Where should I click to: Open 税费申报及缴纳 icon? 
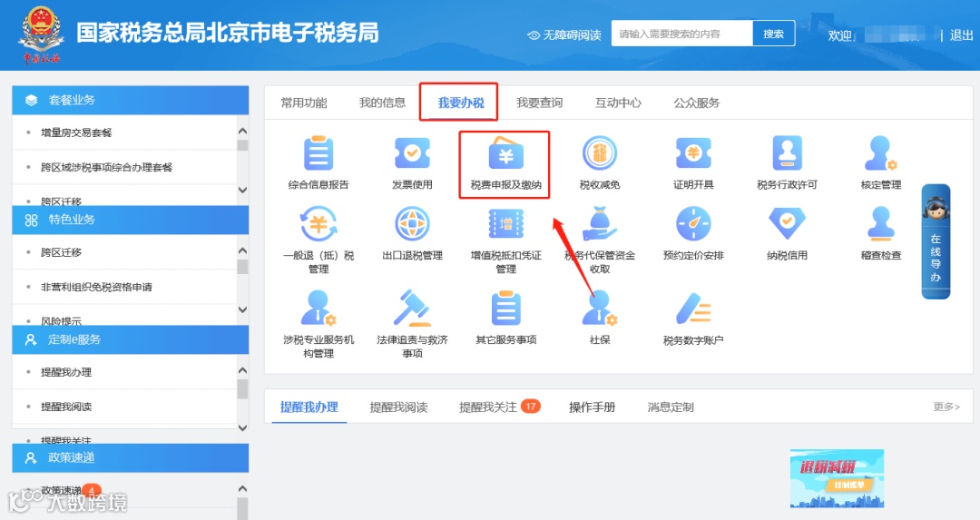[505, 153]
